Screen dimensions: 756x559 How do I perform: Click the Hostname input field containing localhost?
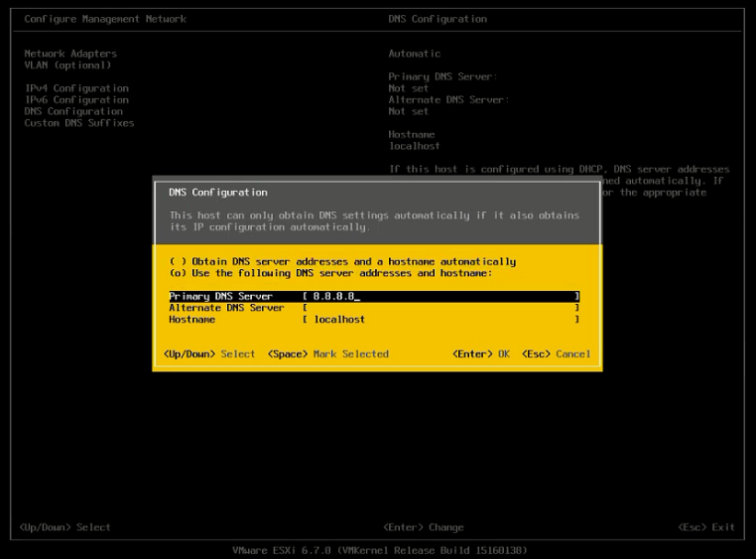(x=441, y=320)
